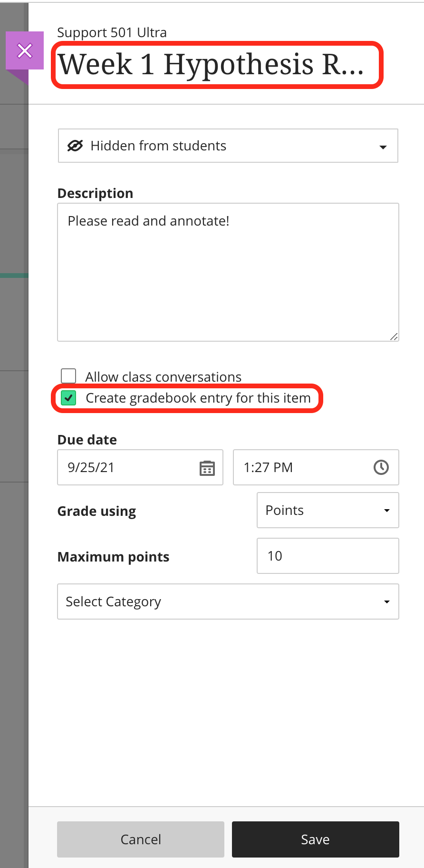Open the Grade using dropdown
This screenshot has height=868, width=424.
click(x=328, y=510)
